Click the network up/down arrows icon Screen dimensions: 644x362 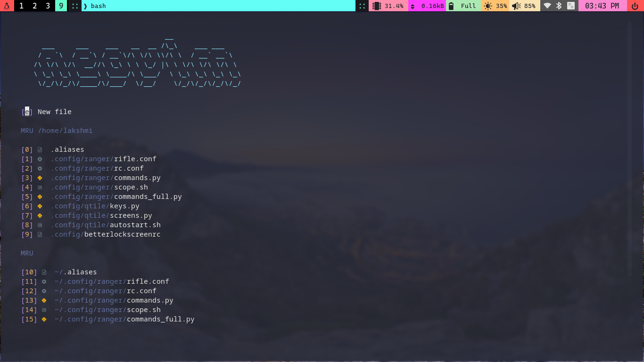[x=413, y=6]
